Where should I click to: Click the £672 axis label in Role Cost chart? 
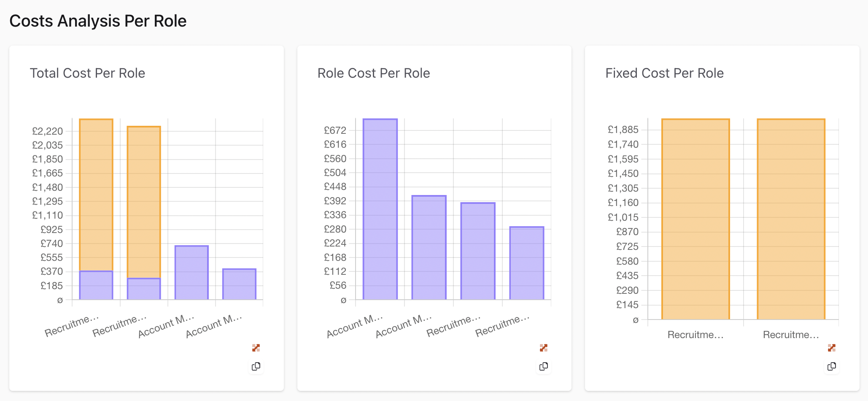pos(334,130)
